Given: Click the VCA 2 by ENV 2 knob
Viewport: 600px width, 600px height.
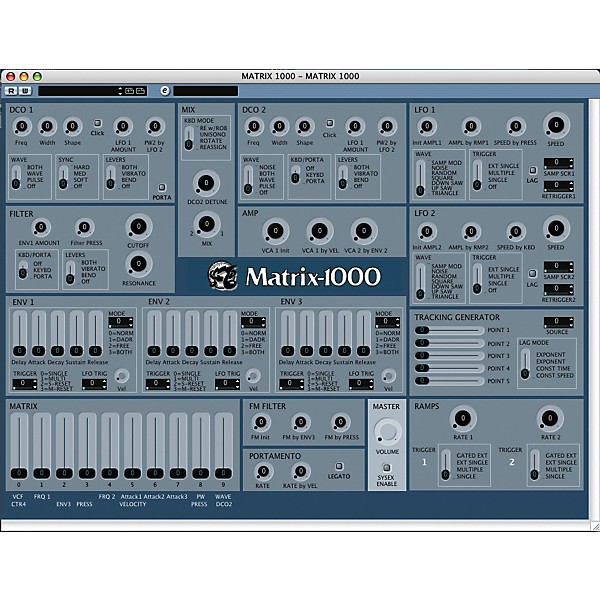Looking at the screenshot, I should [364, 231].
